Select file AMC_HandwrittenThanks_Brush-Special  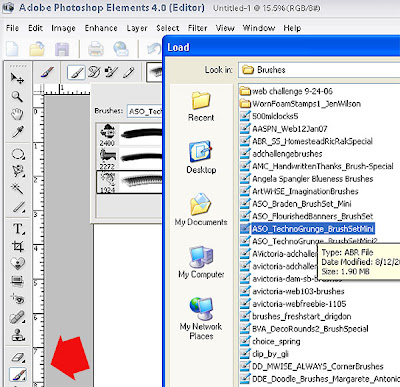coord(317,166)
